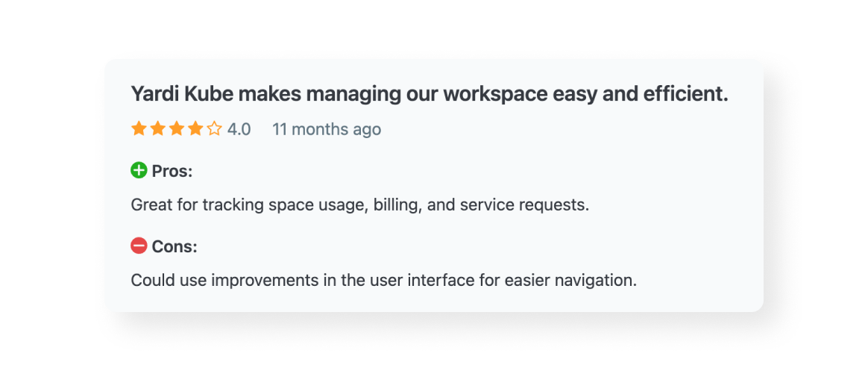Open the review title heading
The width and height of the screenshot is (868, 371).
(429, 95)
